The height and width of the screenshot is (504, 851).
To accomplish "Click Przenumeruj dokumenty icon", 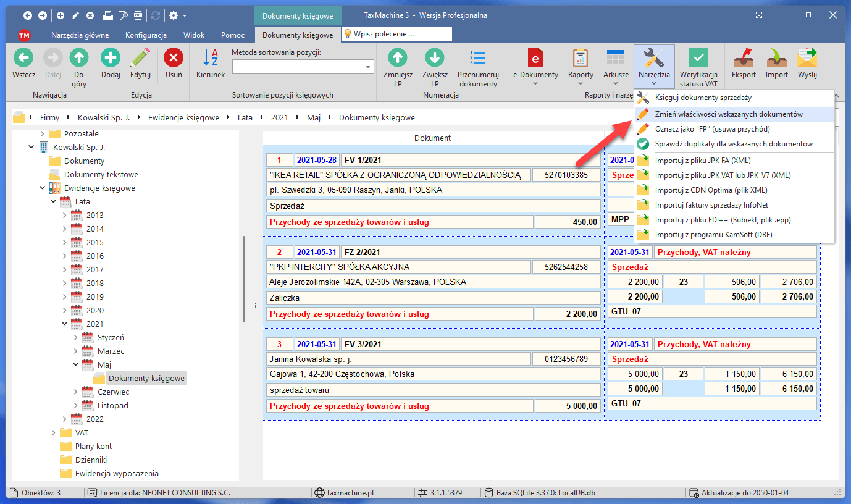I will 478,59.
